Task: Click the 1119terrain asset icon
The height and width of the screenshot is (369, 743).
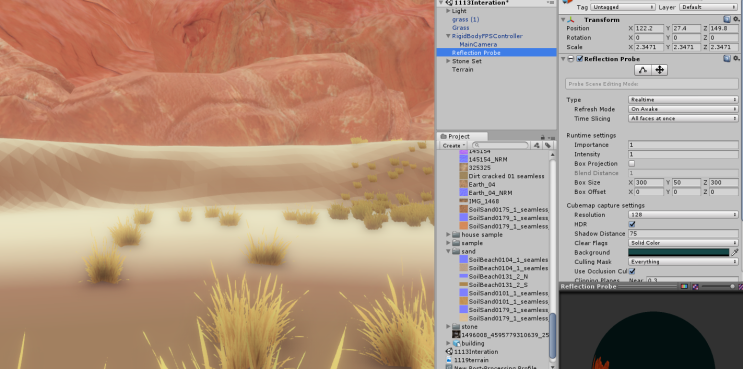Action: point(449,360)
